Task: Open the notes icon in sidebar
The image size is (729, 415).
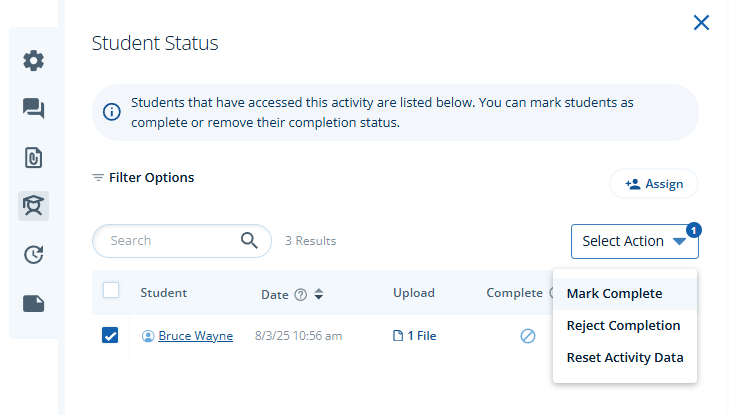Action: pyautogui.click(x=33, y=303)
